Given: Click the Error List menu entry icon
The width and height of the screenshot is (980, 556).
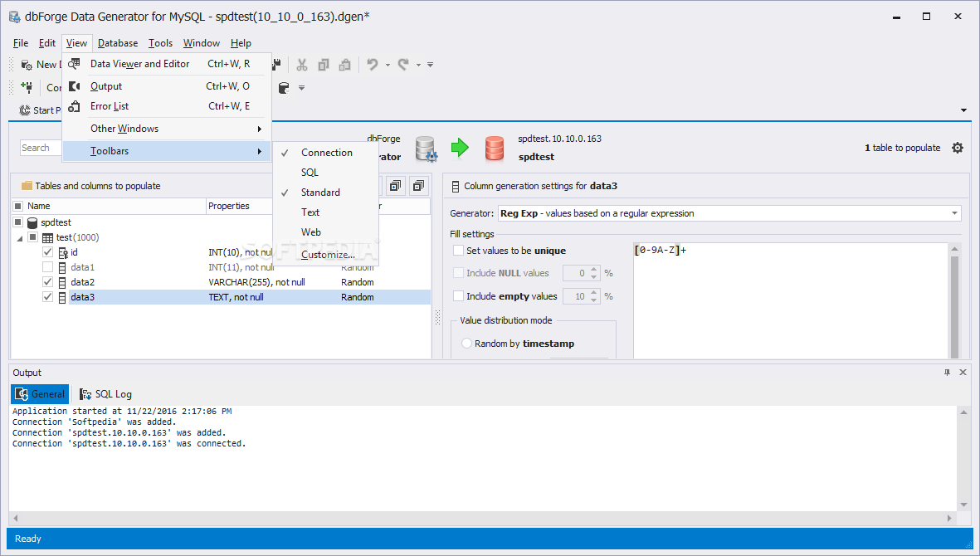Looking at the screenshot, I should pyautogui.click(x=75, y=106).
